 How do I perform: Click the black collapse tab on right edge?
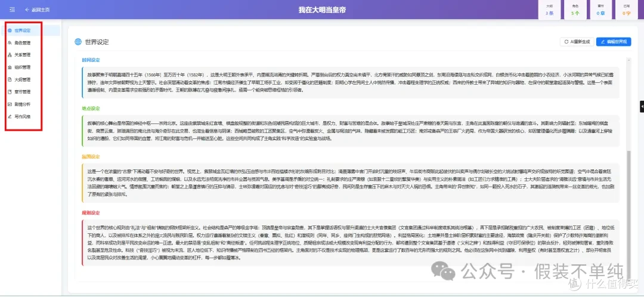[642, 106]
